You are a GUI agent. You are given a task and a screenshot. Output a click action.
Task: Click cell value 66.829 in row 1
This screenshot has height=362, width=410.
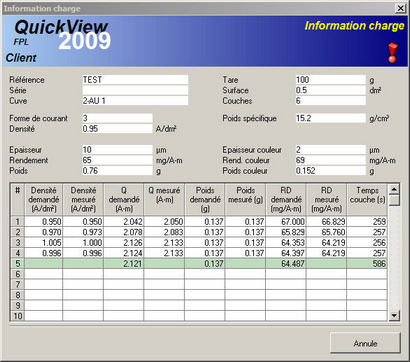pyautogui.click(x=327, y=221)
